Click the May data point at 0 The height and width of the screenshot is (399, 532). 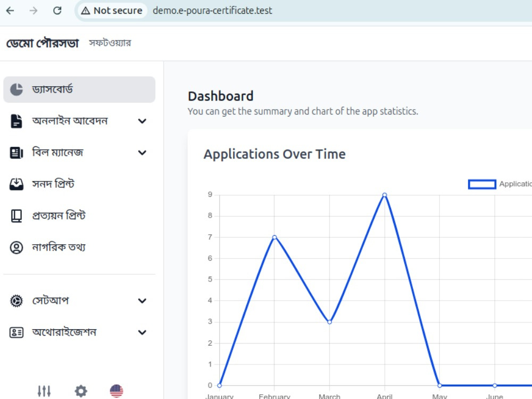coord(440,385)
